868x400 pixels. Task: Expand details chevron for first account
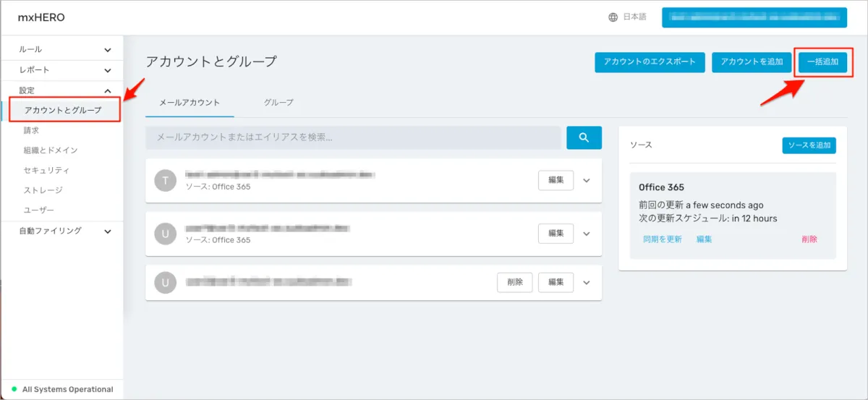(x=587, y=181)
